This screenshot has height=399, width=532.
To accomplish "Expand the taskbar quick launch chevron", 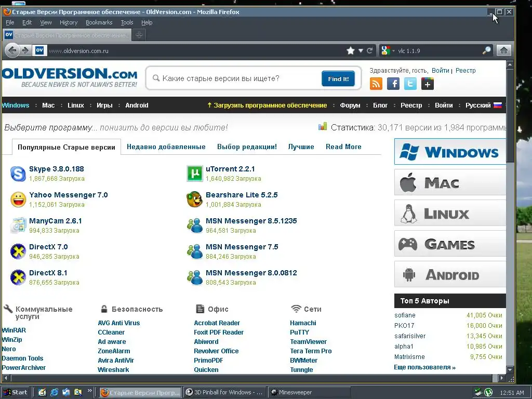I will point(89,391).
